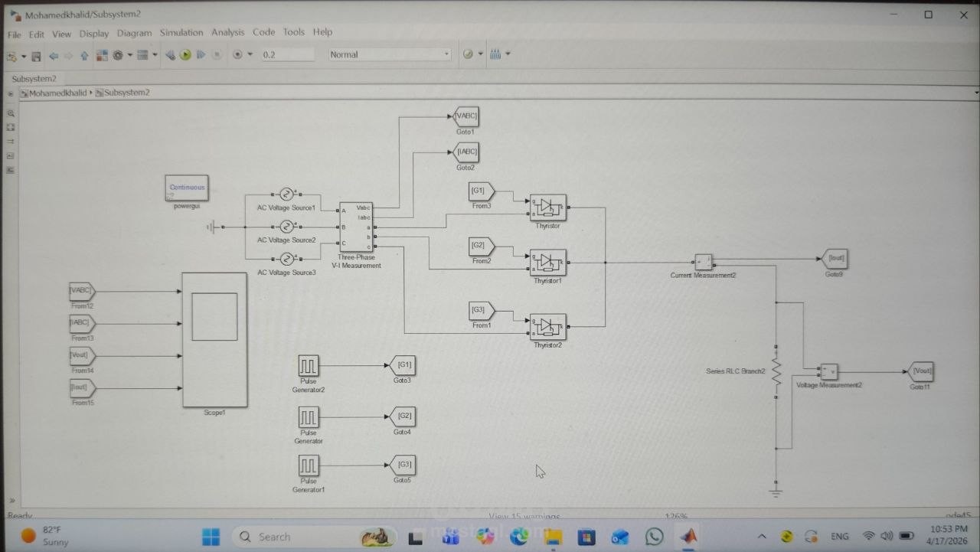980x552 pixels.
Task: Open WhatsApp from the taskbar
Action: [x=654, y=537]
